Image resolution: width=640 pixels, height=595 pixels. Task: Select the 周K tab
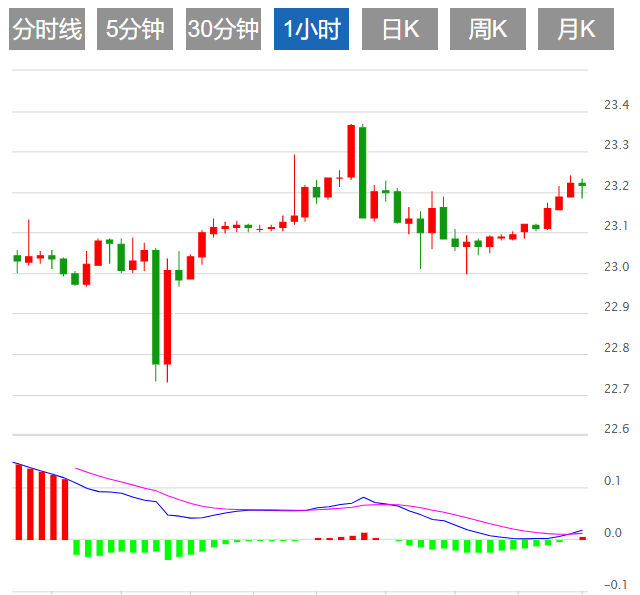[488, 30]
